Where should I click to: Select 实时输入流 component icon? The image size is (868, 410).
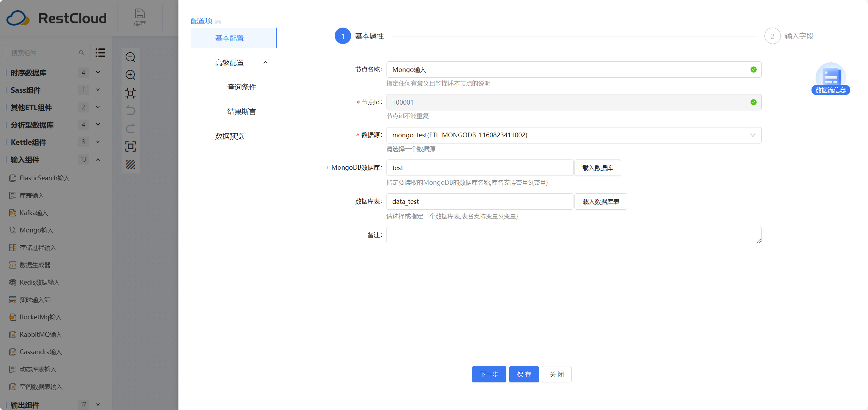(x=13, y=300)
